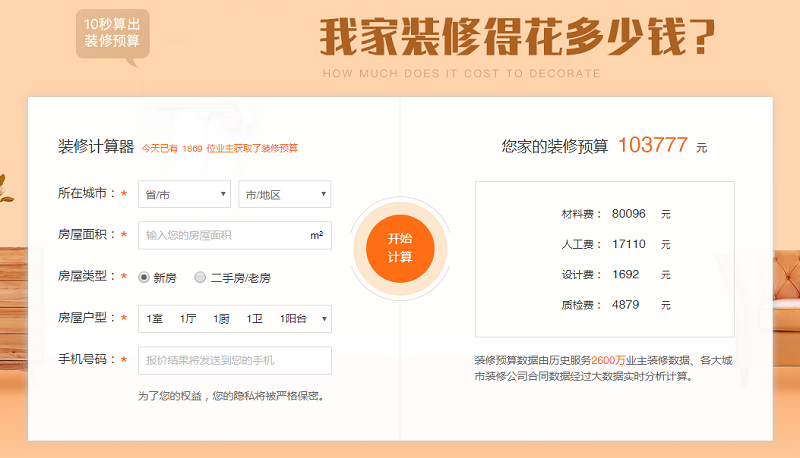
Task: Focus the 手机号码 phone input field
Action: coord(235,360)
